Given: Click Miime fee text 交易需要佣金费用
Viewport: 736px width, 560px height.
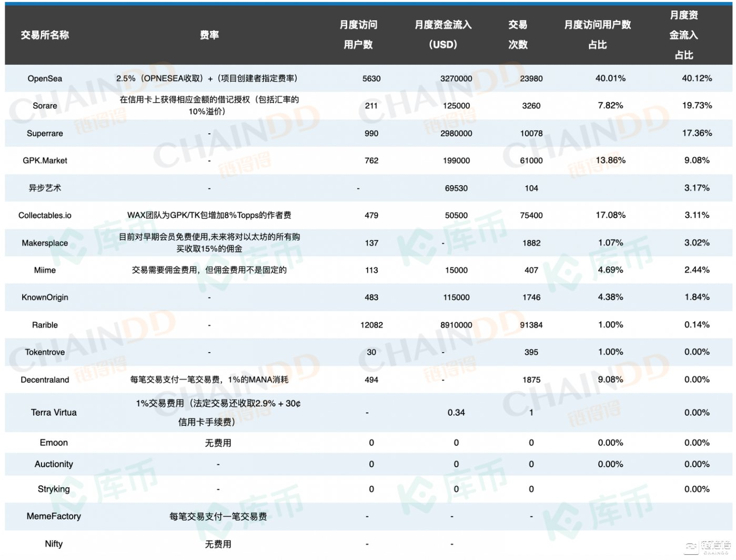Looking at the screenshot, I should coord(209,270).
